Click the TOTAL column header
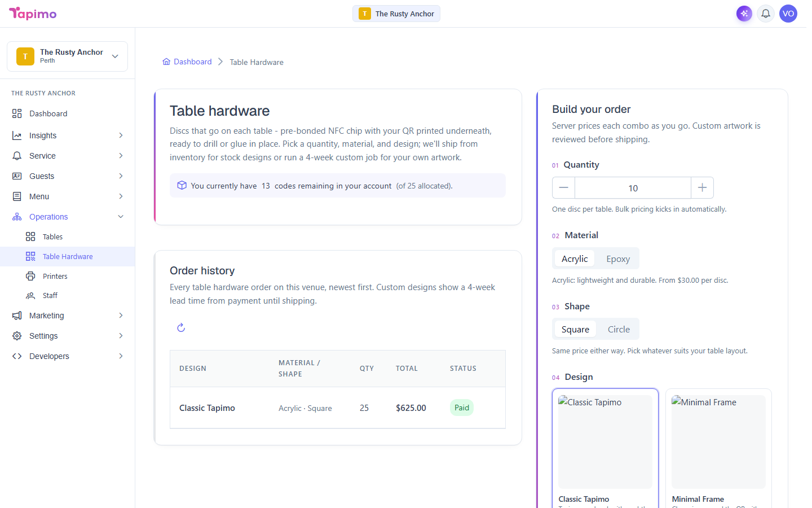Screen dimensions: 812x508 point(407,368)
